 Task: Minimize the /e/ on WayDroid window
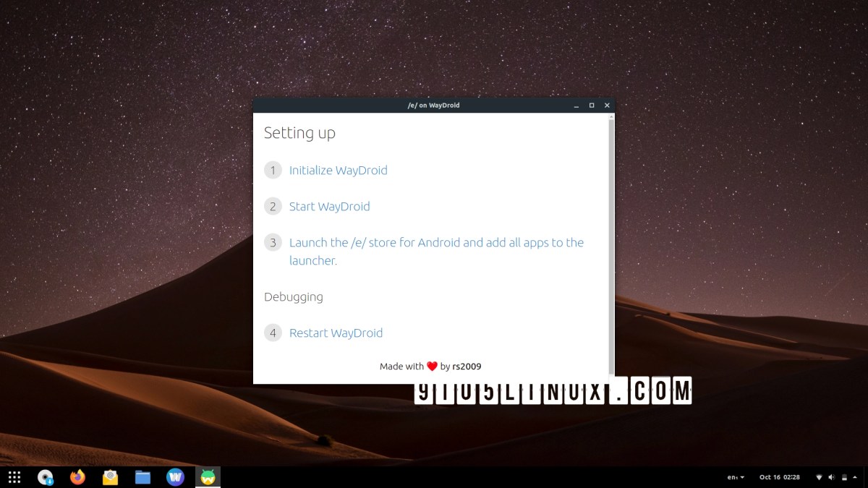[x=576, y=106]
